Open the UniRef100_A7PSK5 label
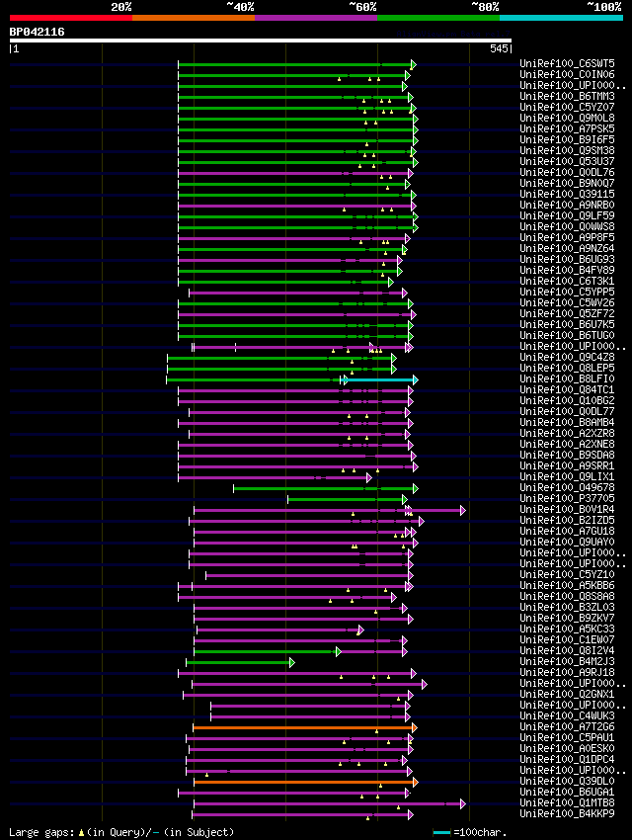 (567, 129)
